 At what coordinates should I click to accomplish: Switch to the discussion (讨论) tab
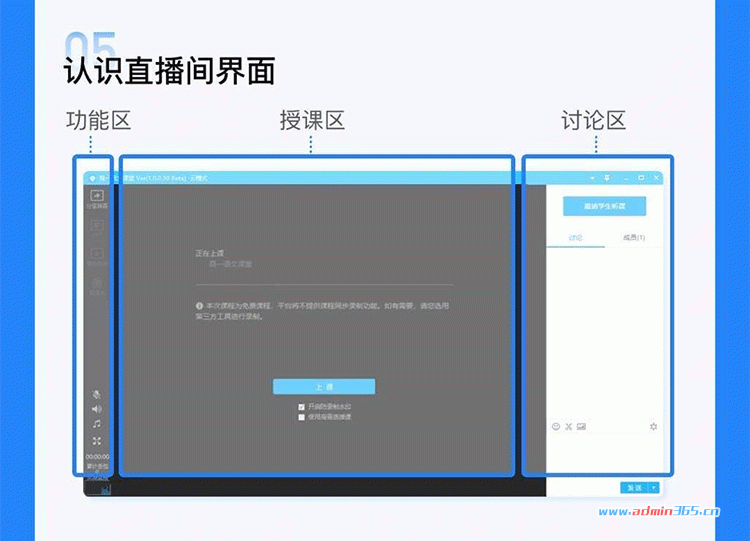point(575,237)
